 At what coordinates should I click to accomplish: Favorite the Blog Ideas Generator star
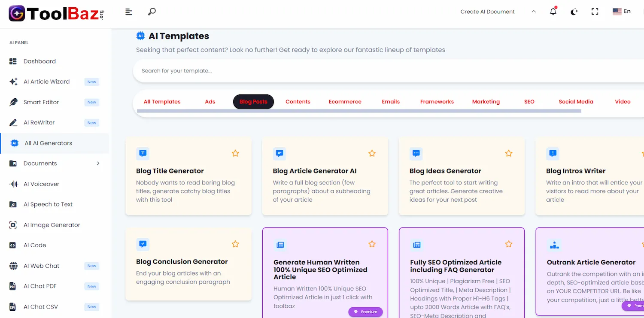point(509,153)
